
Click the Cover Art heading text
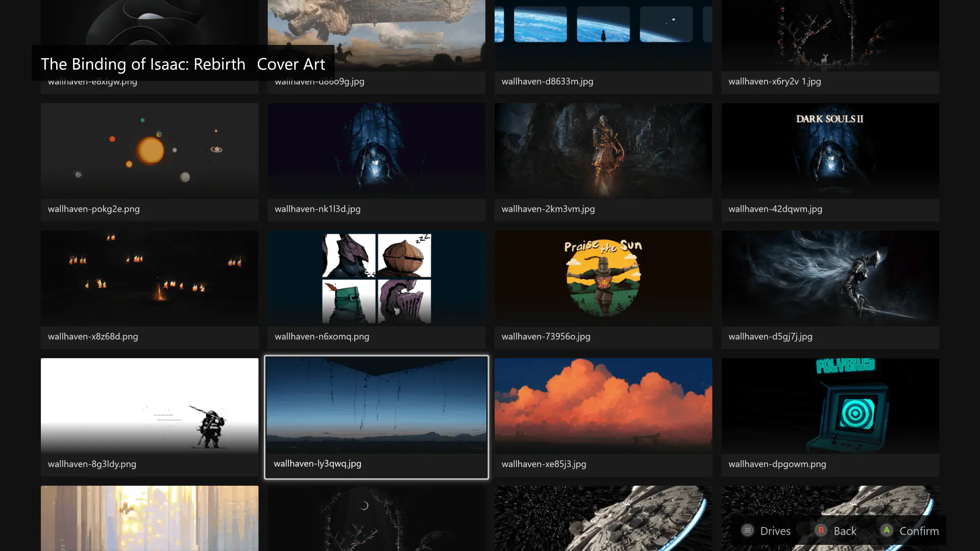(291, 64)
